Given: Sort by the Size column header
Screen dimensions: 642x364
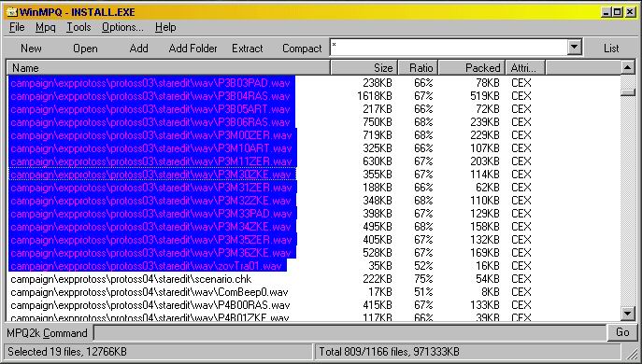Looking at the screenshot, I should pyautogui.click(x=364, y=67).
